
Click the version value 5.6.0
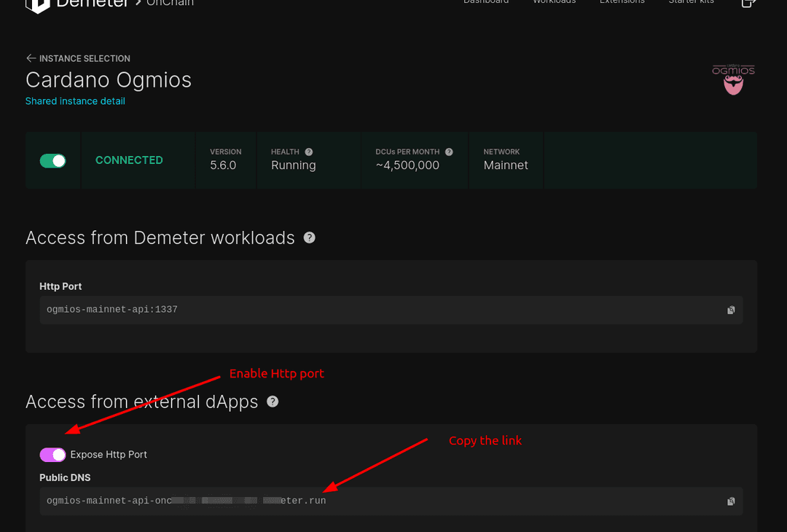pos(223,165)
